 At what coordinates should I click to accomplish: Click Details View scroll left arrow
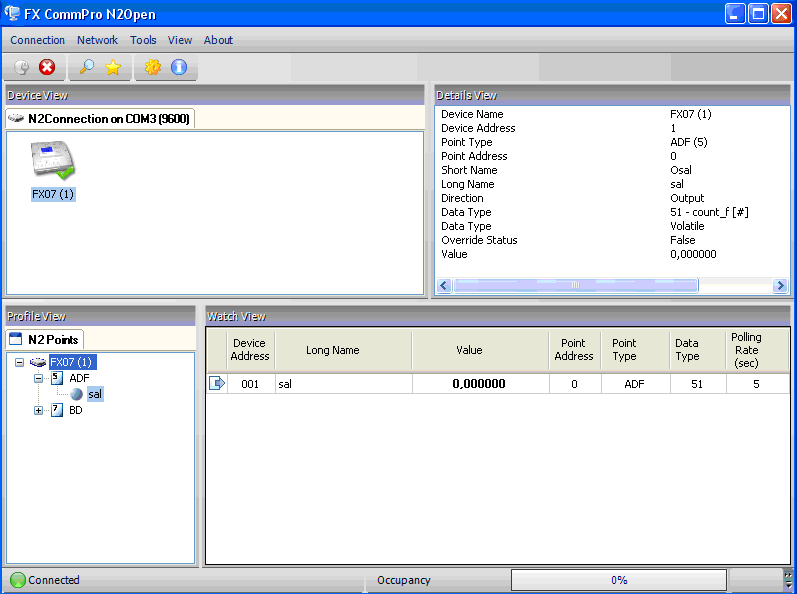[x=444, y=286]
